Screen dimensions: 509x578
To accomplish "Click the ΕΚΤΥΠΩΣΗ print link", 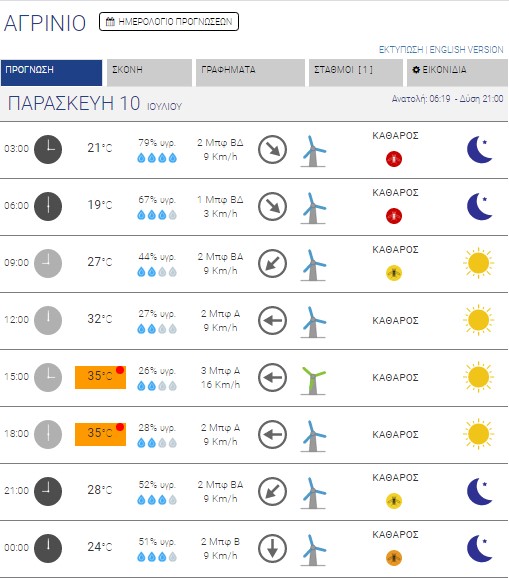I will 401,50.
